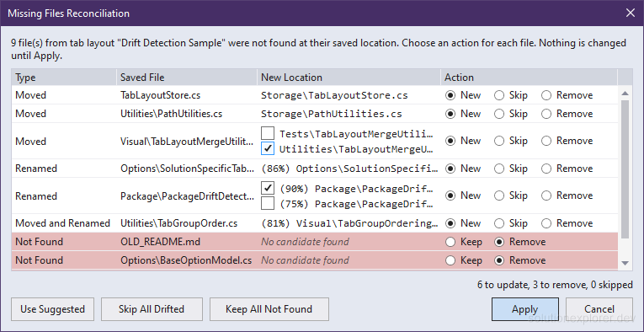Click the OLD_README.md saved file cell
644x332 pixels.
click(x=187, y=242)
